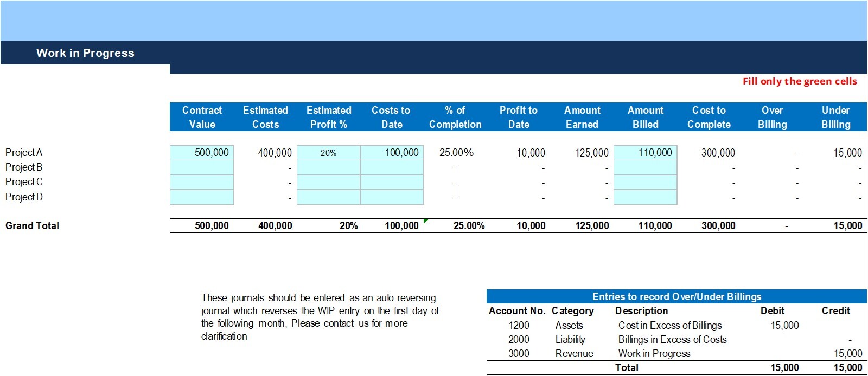Click the Amount Earned column header

coord(582,117)
